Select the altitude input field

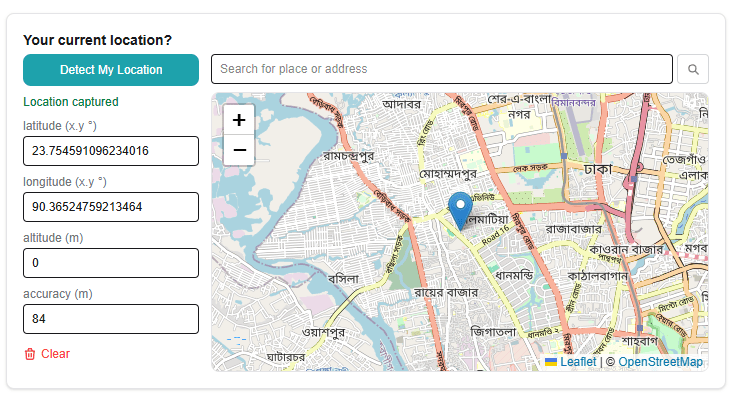pos(111,263)
